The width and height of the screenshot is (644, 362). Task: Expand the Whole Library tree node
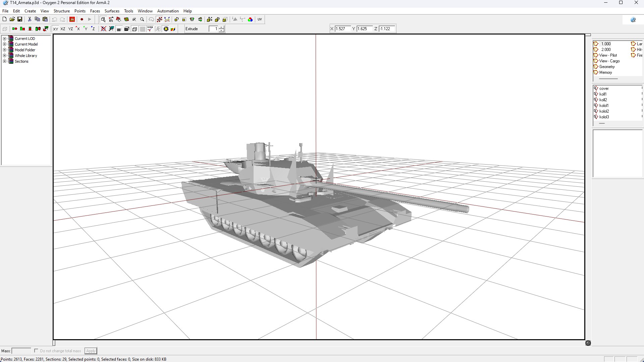click(x=5, y=56)
